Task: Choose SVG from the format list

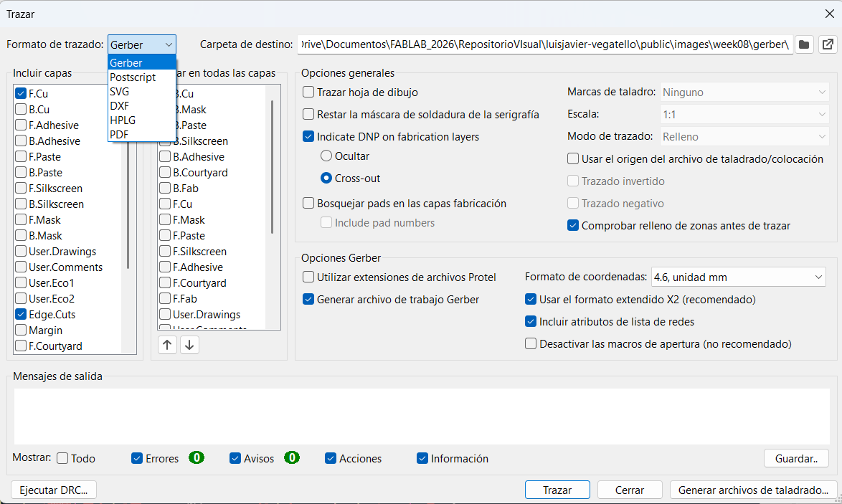Action: coord(120,92)
